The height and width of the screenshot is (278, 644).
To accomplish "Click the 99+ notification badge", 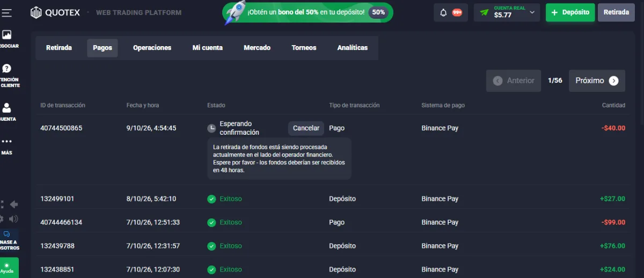I will 457,12.
